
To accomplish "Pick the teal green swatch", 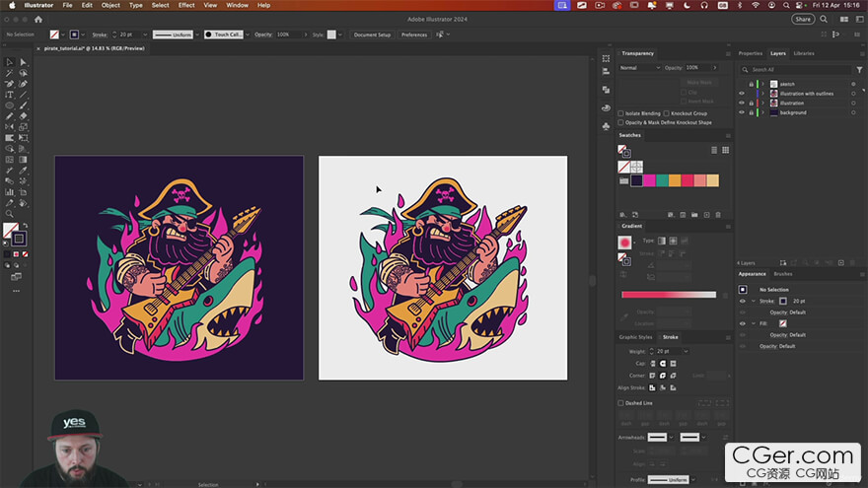I will coord(662,180).
